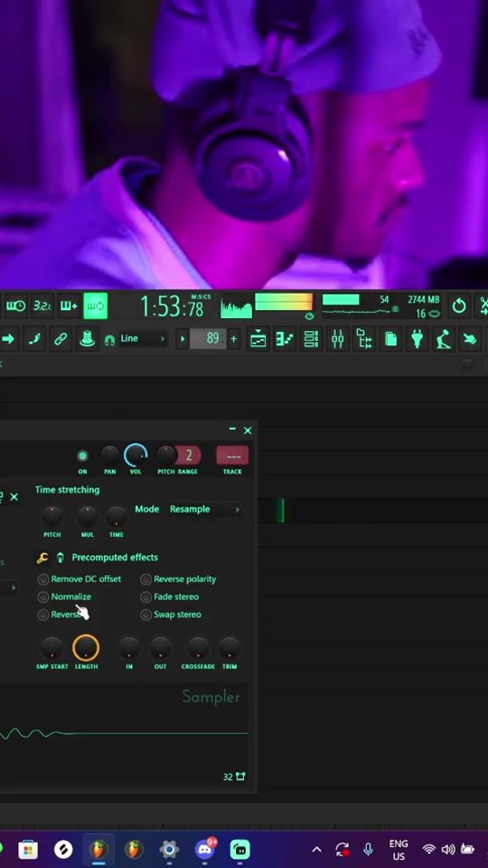Viewport: 488px width, 868px height.
Task: Click the stamp tool icon
Action: (x=87, y=339)
